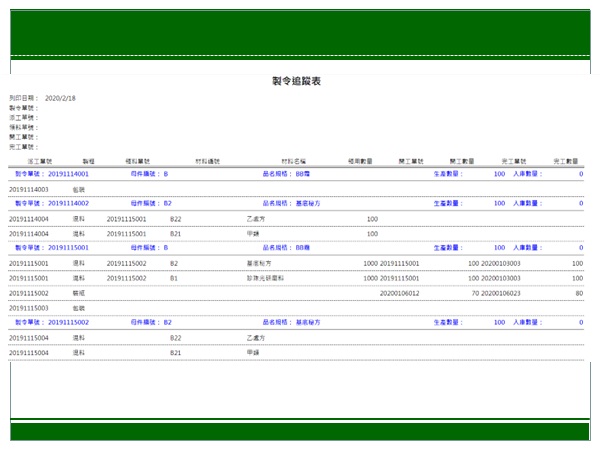Select the print date value 2020/2/18
This screenshot has height=456, width=606.
pyautogui.click(x=60, y=98)
